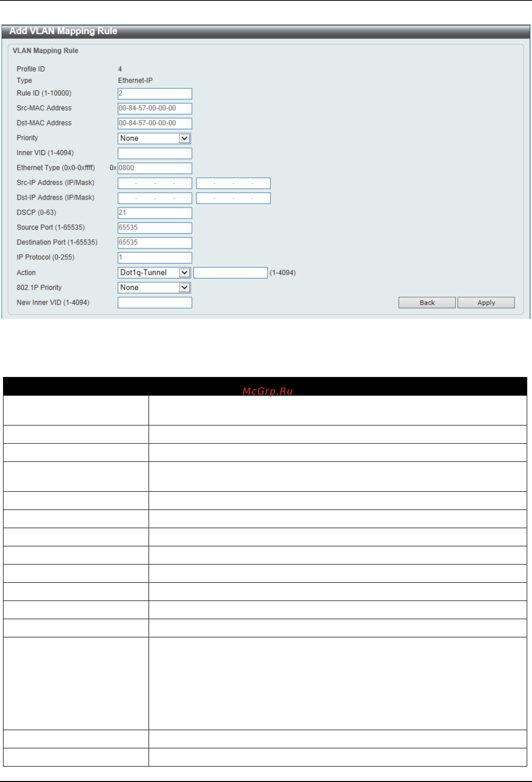Click the Dst-IP Address IP field
The width and height of the screenshot is (532, 782).
click(x=155, y=198)
